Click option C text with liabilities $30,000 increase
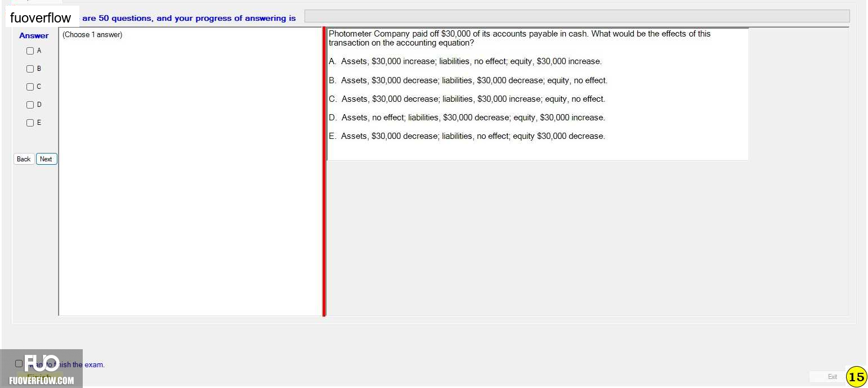 pos(467,99)
